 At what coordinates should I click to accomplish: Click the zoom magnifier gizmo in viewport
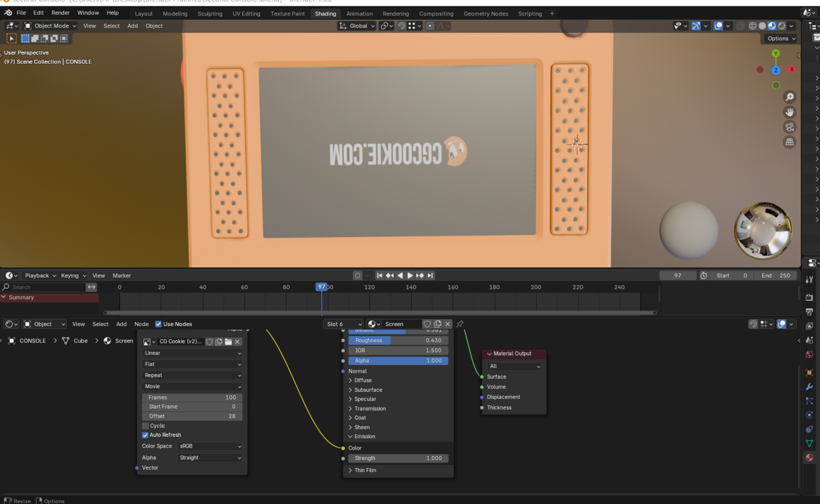789,97
